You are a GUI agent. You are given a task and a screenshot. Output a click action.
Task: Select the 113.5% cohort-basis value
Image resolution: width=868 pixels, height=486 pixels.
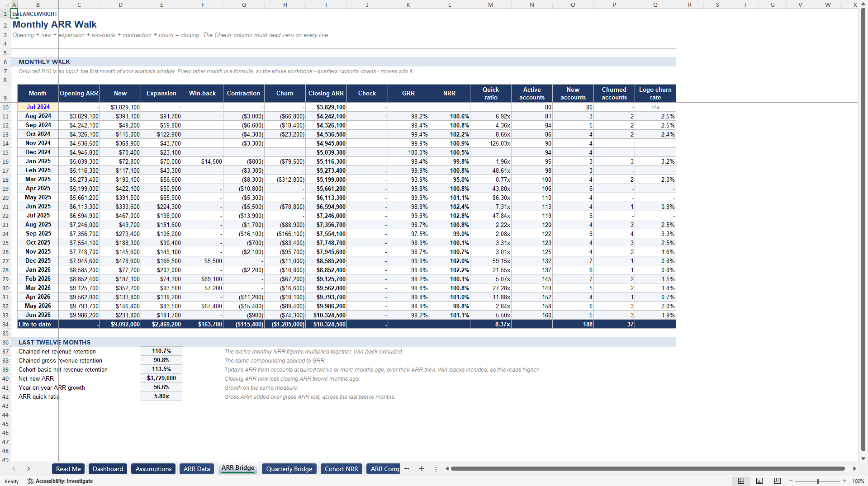pos(161,369)
